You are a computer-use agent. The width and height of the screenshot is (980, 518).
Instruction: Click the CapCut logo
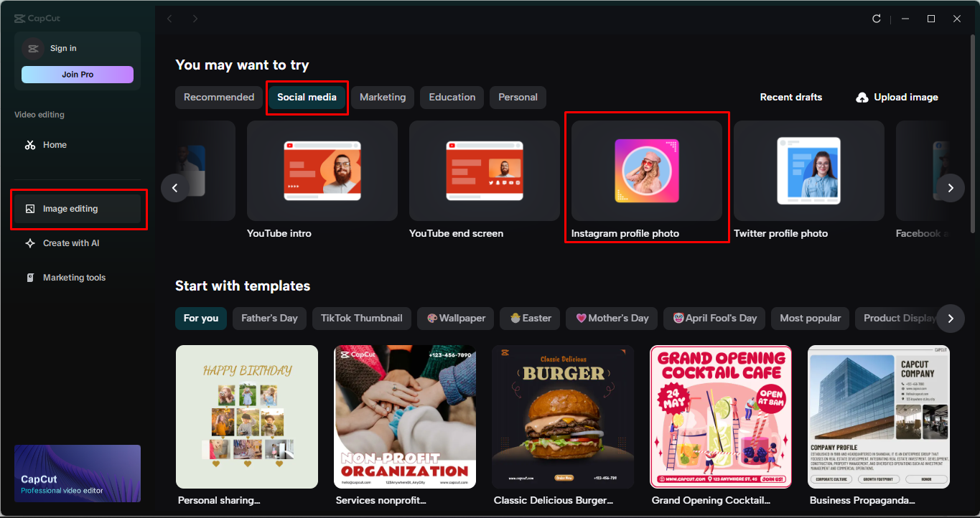point(34,17)
